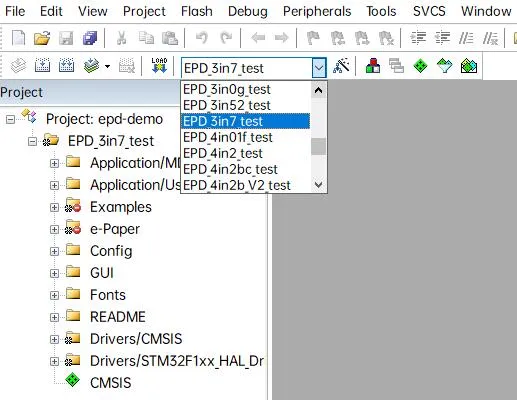The height and width of the screenshot is (400, 517).
Task: Click the Open file folder icon
Action: click(x=42, y=38)
